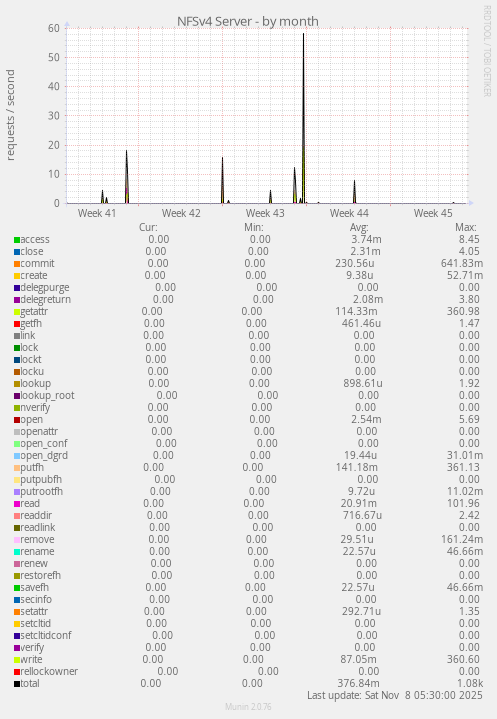Click the total Max value 1.08k
The image size is (497, 719).
(x=469, y=683)
